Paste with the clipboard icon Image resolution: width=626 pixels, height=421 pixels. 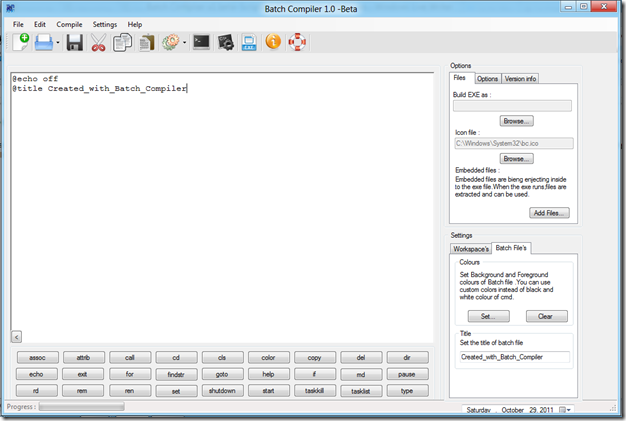coord(147,43)
